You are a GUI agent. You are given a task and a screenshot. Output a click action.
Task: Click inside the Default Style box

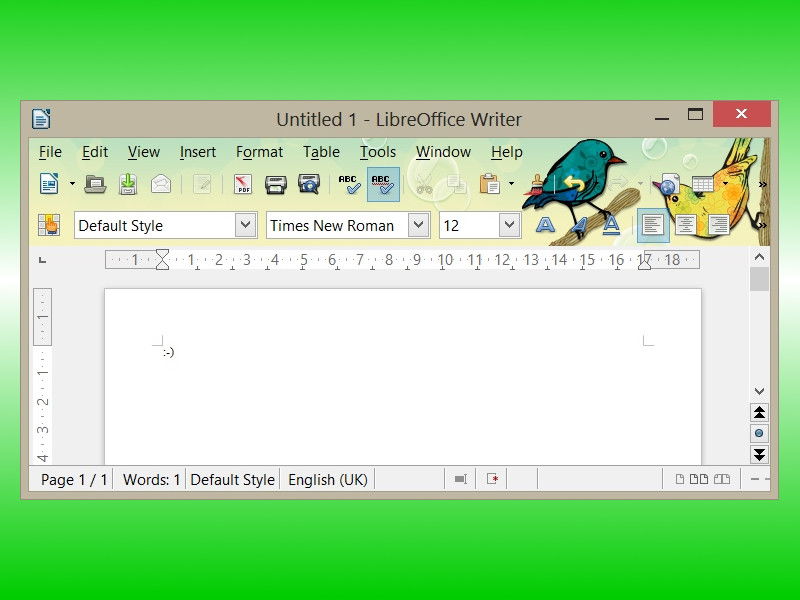pos(155,225)
